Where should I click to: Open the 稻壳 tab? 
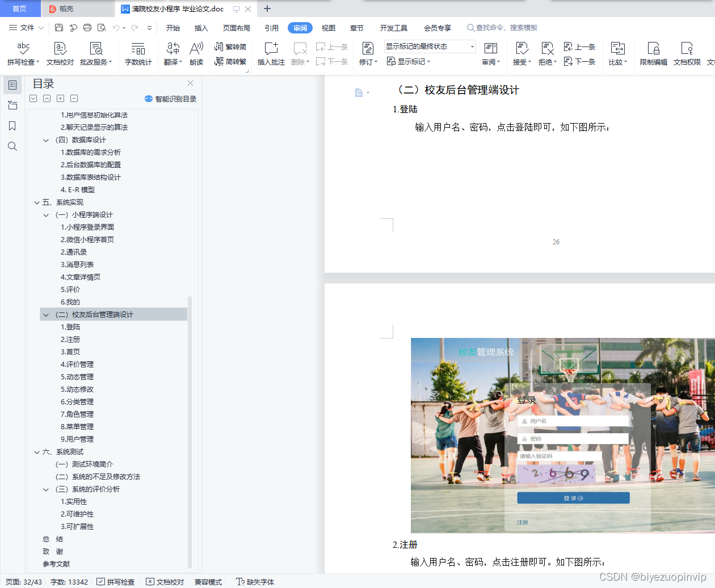[78, 9]
